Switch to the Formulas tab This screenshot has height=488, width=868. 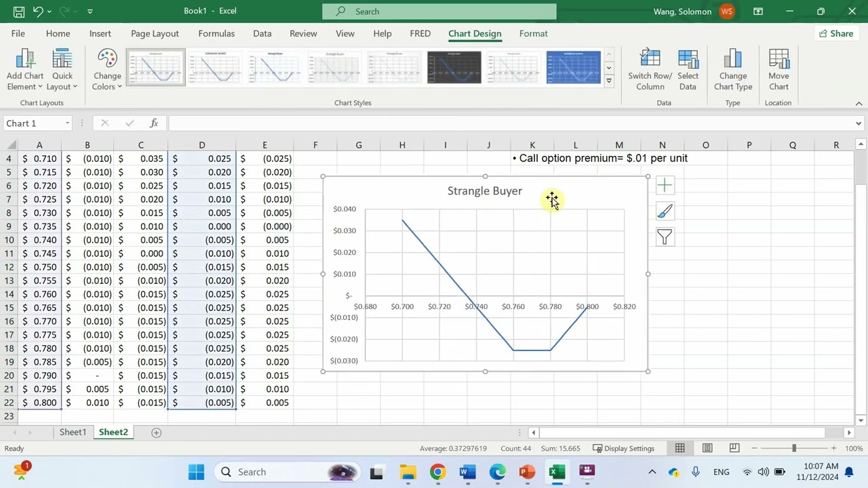tap(216, 33)
